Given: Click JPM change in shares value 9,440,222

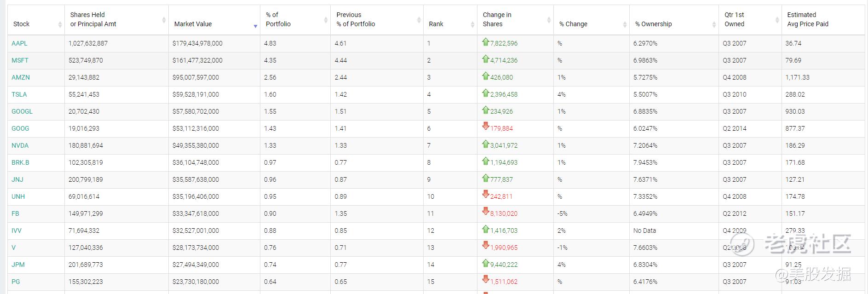Looking at the screenshot, I should click(x=504, y=265).
